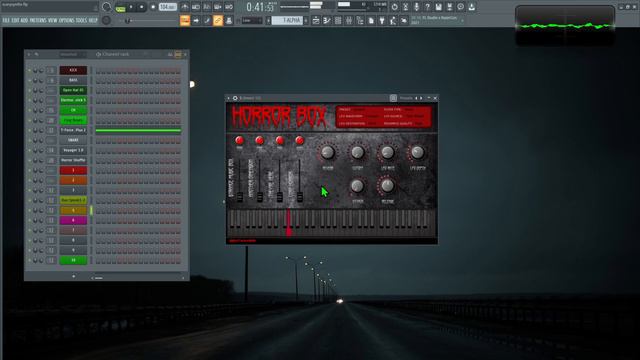Click the REVERB knob in Horror Box
Screen dimensions: 640x360
click(327, 153)
